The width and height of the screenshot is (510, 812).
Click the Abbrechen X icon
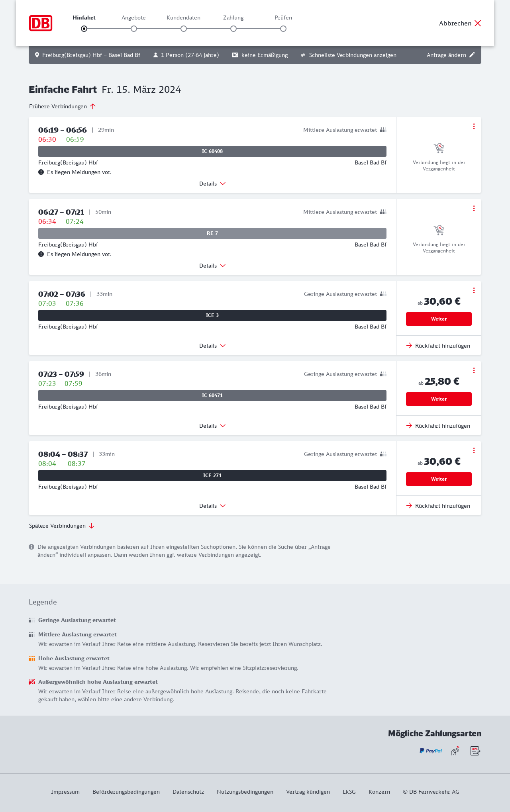(478, 23)
